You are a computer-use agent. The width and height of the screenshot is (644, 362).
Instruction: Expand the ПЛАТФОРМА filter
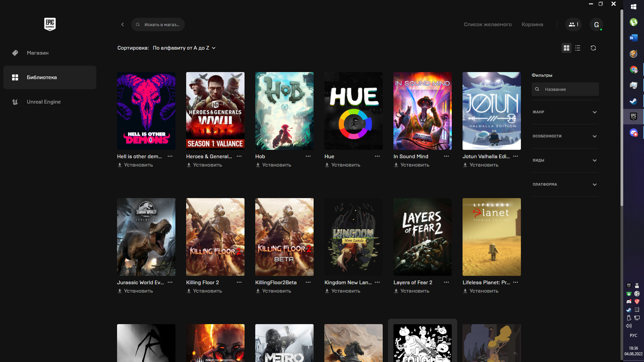pos(565,184)
